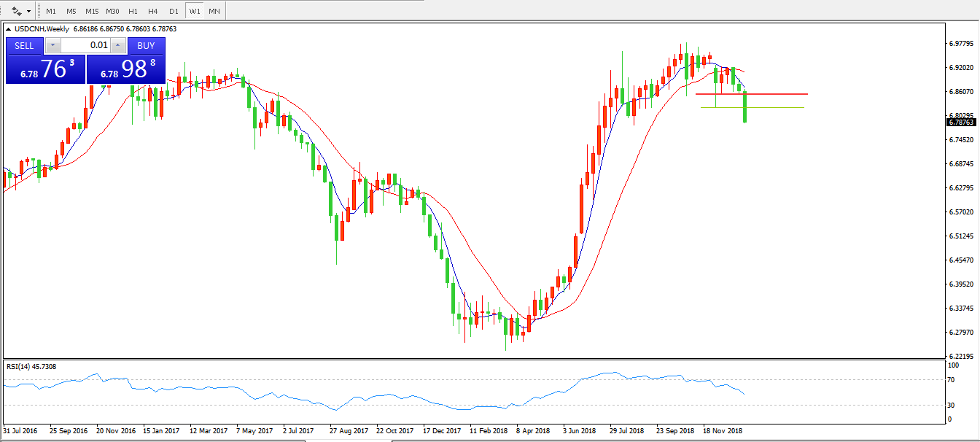Change chart period to H1
The width and height of the screenshot is (980, 442).
click(x=133, y=12)
